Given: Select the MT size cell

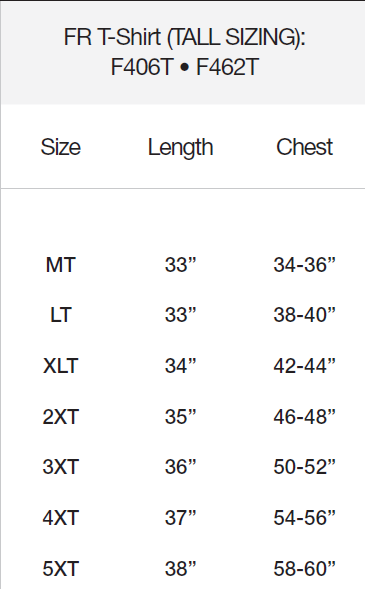Looking at the screenshot, I should coord(60,265).
